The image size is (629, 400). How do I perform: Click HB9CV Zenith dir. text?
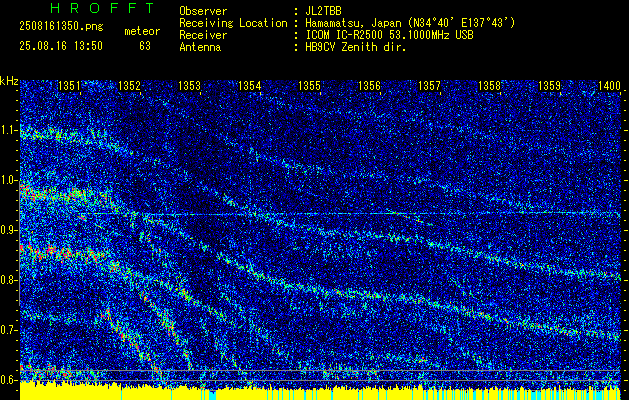(x=356, y=47)
